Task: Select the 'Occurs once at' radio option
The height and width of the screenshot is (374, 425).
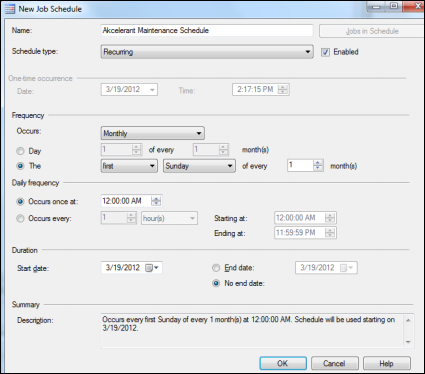Action: 20,201
